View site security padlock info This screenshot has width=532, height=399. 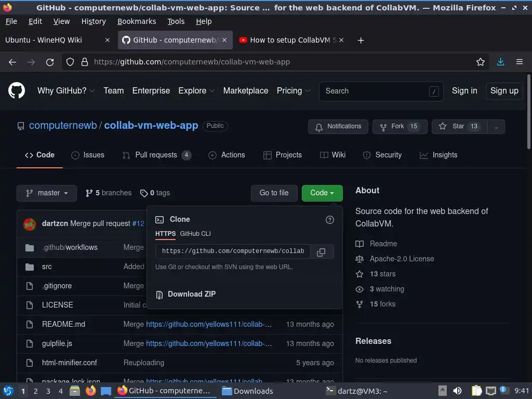click(x=85, y=62)
